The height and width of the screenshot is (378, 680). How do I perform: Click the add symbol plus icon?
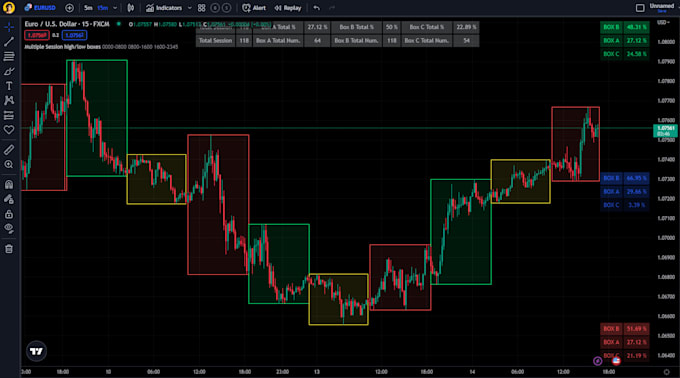click(x=69, y=8)
